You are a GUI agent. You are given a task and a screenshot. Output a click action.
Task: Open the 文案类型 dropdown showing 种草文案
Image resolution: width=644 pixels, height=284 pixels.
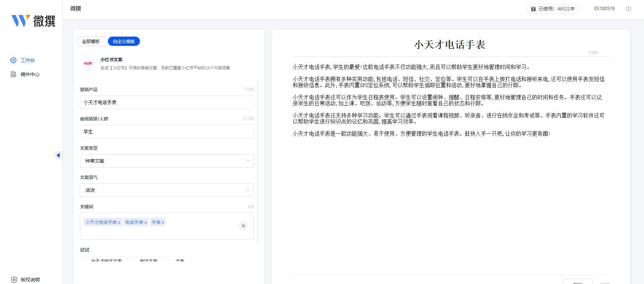167,161
